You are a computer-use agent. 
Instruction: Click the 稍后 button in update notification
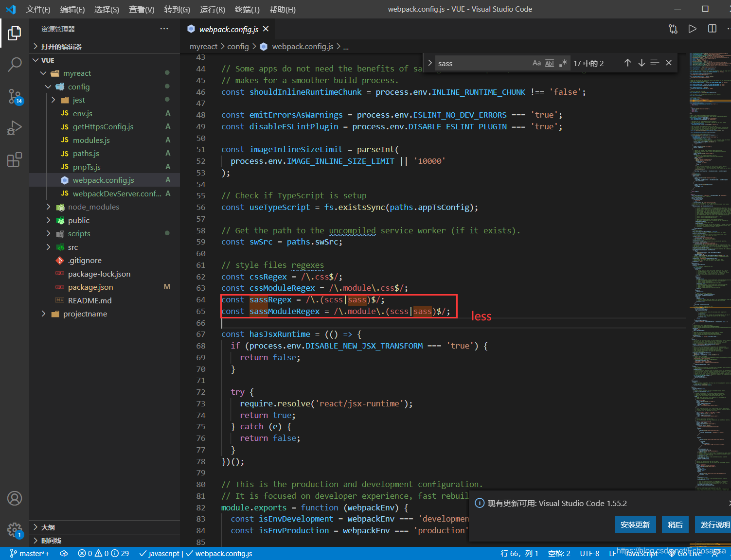pos(675,525)
